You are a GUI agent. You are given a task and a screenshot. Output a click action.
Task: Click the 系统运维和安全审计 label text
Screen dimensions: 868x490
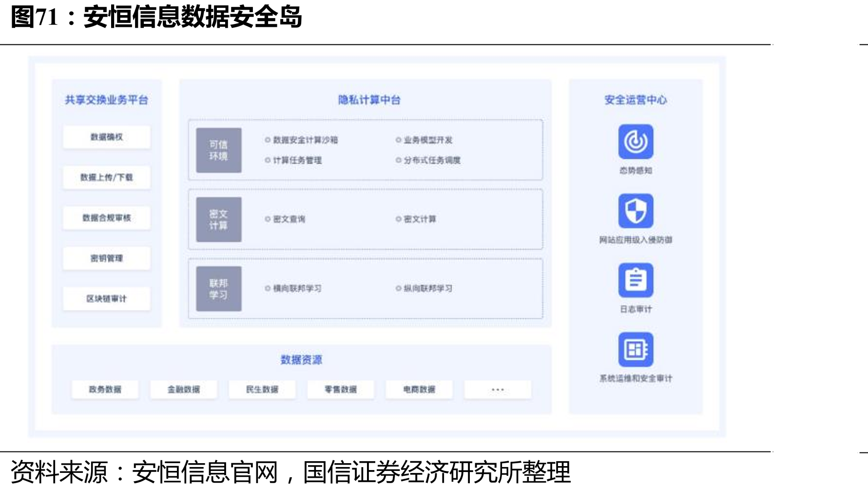636,378
